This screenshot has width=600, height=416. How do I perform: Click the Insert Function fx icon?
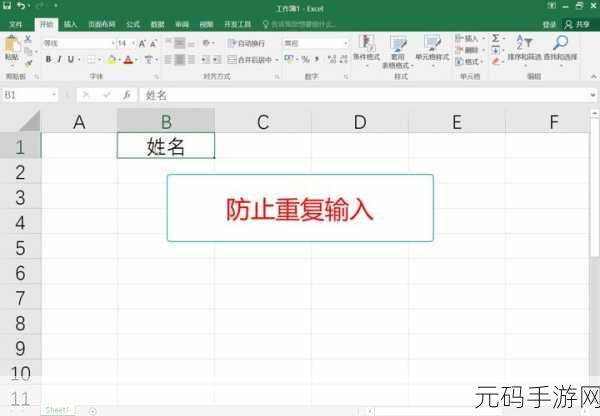pyautogui.click(x=127, y=95)
